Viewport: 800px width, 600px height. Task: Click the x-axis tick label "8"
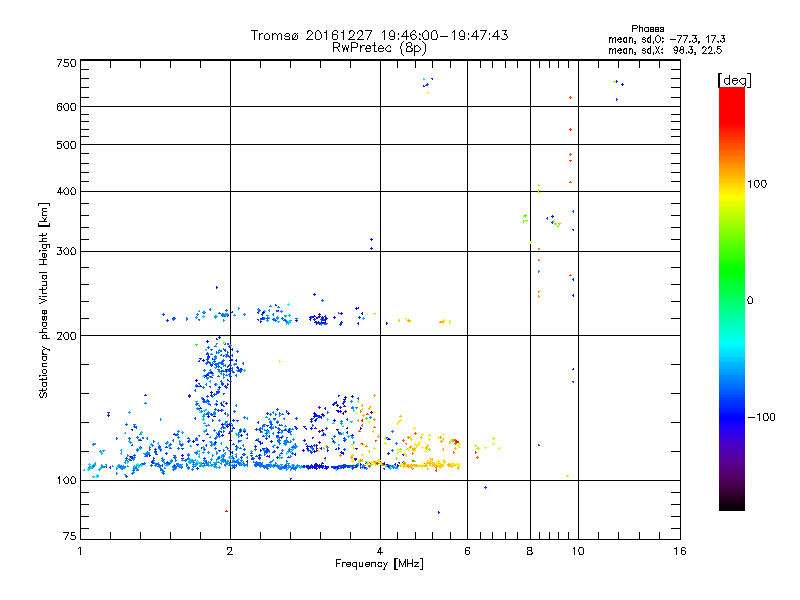pos(530,551)
